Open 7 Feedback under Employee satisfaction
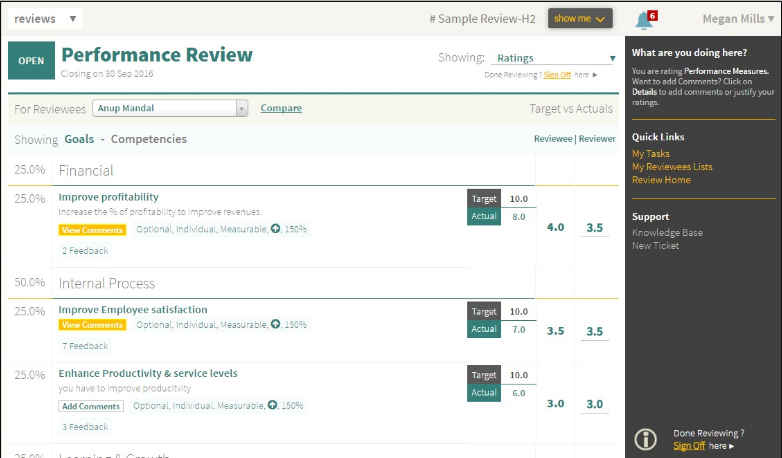Screen dimensions: 782x458 coord(85,346)
